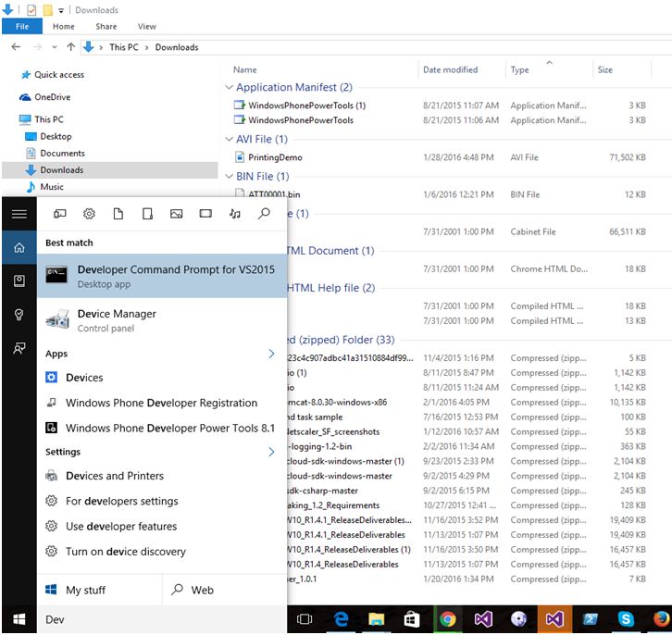This screenshot has height=635, width=672.
Task: Switch to Web search results
Action: [194, 590]
